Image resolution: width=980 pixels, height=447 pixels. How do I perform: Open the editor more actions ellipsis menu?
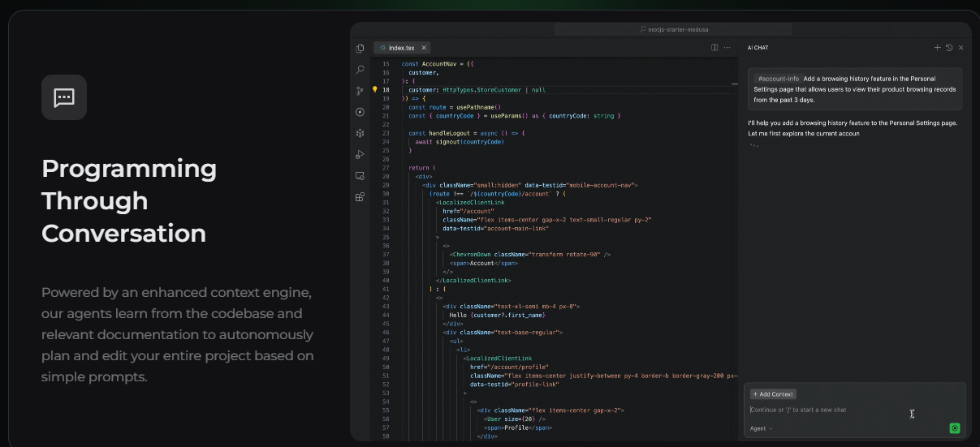tap(727, 48)
